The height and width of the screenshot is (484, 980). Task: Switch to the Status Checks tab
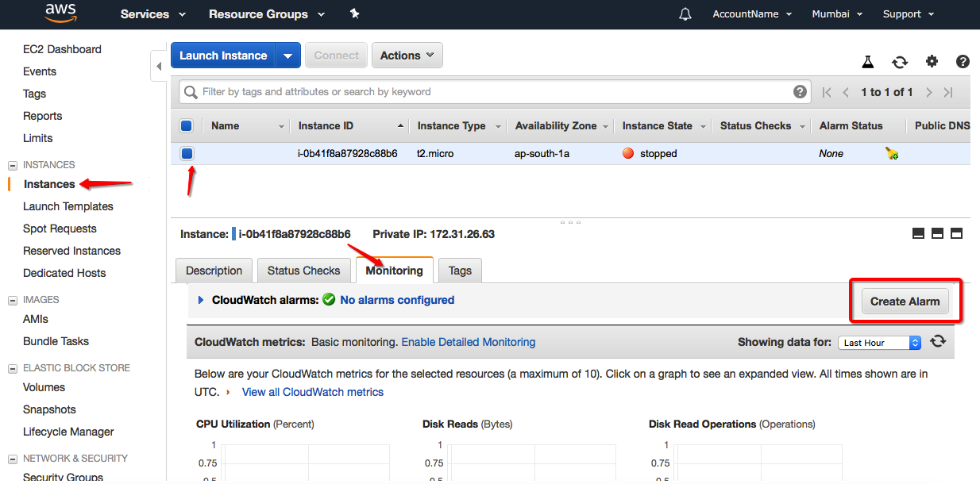[x=303, y=271]
